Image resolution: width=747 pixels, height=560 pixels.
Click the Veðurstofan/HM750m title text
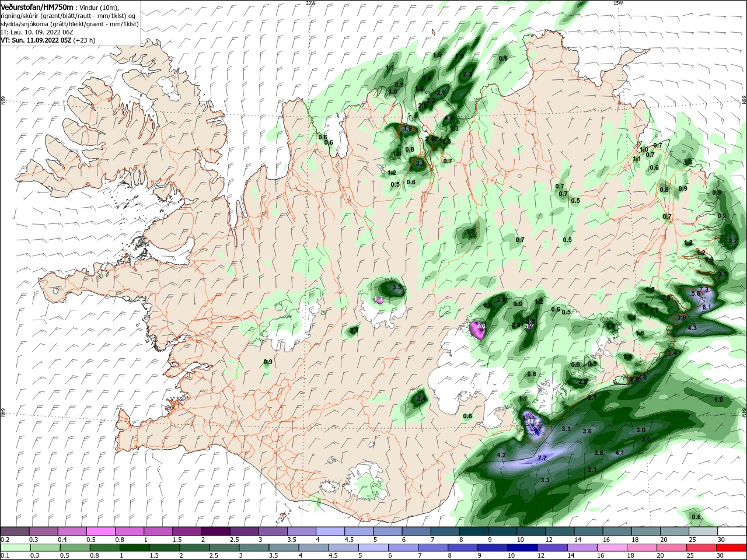[x=37, y=6]
